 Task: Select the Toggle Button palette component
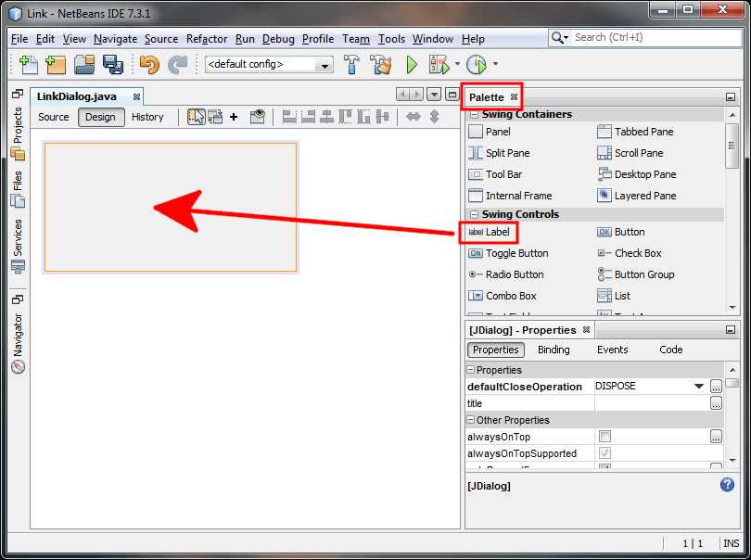[x=508, y=253]
